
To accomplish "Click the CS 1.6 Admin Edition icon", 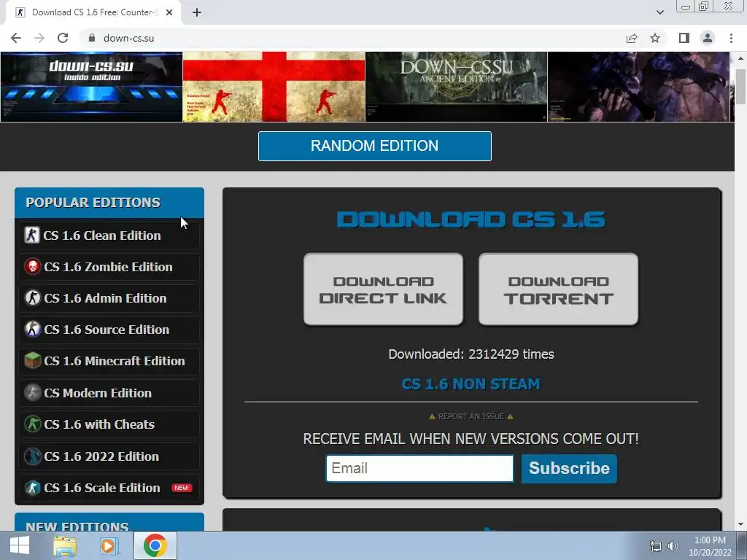I will pos(32,298).
